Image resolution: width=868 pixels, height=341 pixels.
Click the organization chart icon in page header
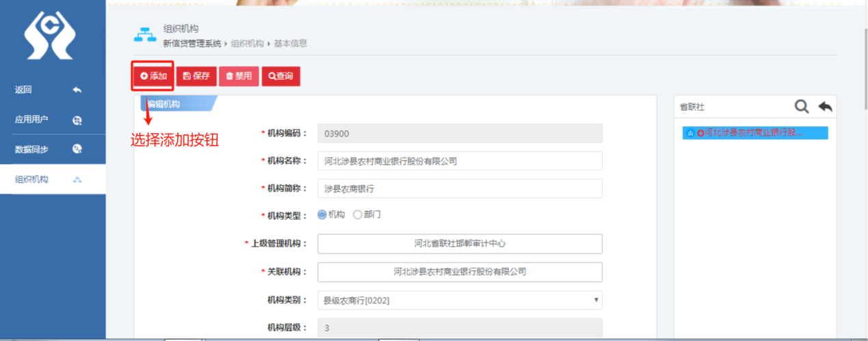tap(144, 36)
